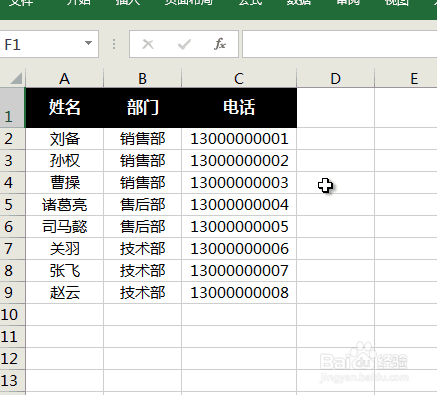Select the cell containing 张飞

tap(65, 271)
